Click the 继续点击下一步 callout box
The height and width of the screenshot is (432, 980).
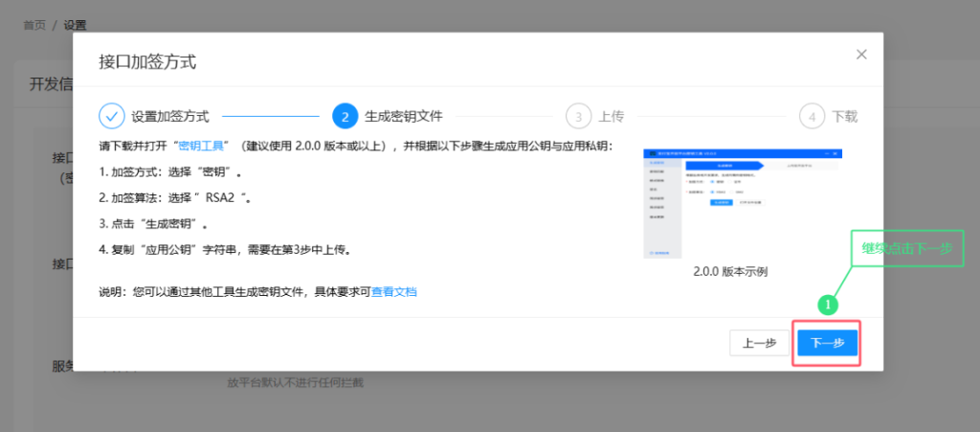pos(907,248)
